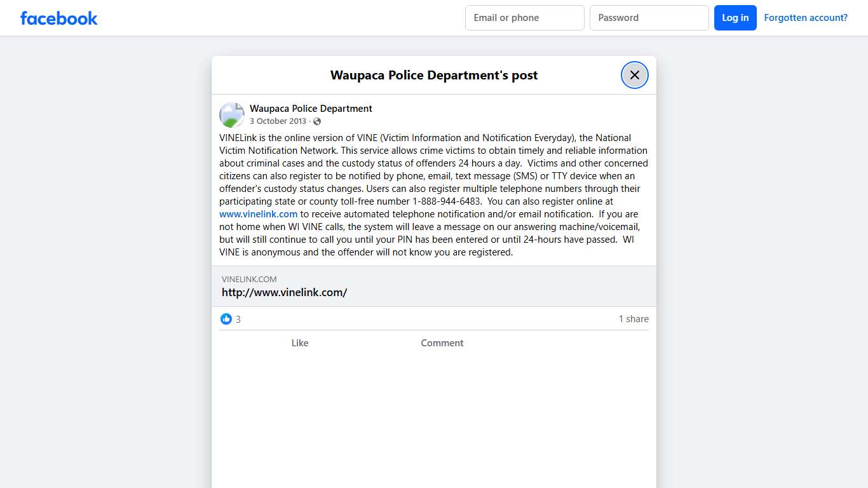Click the thumbs-up reaction icon below the post
868x488 pixels.
(x=226, y=318)
